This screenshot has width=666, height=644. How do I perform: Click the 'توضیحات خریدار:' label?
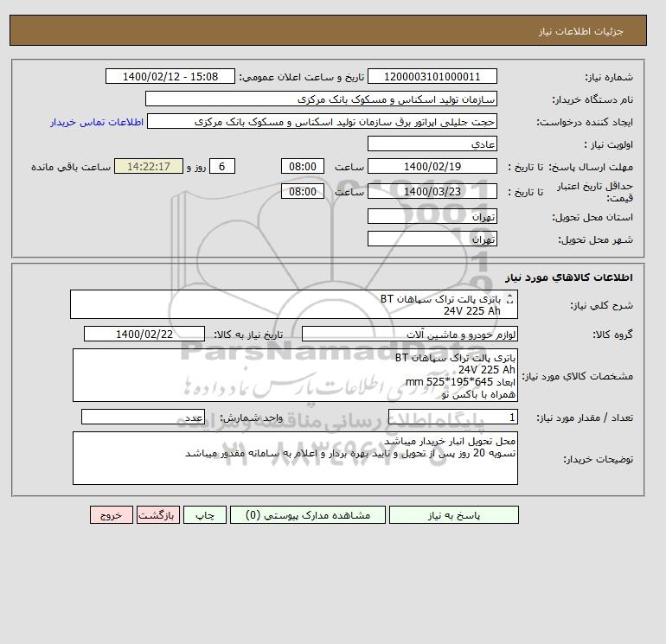coord(598,459)
